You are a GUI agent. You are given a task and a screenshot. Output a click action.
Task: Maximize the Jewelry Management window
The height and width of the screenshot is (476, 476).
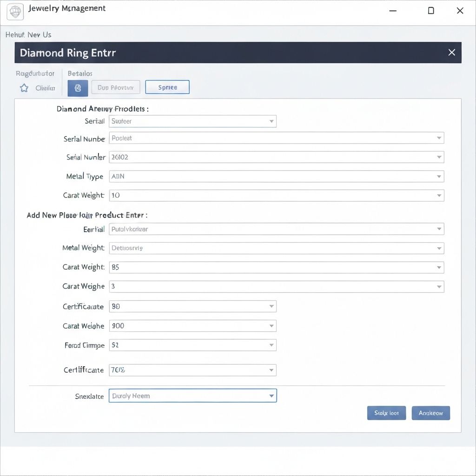[431, 11]
